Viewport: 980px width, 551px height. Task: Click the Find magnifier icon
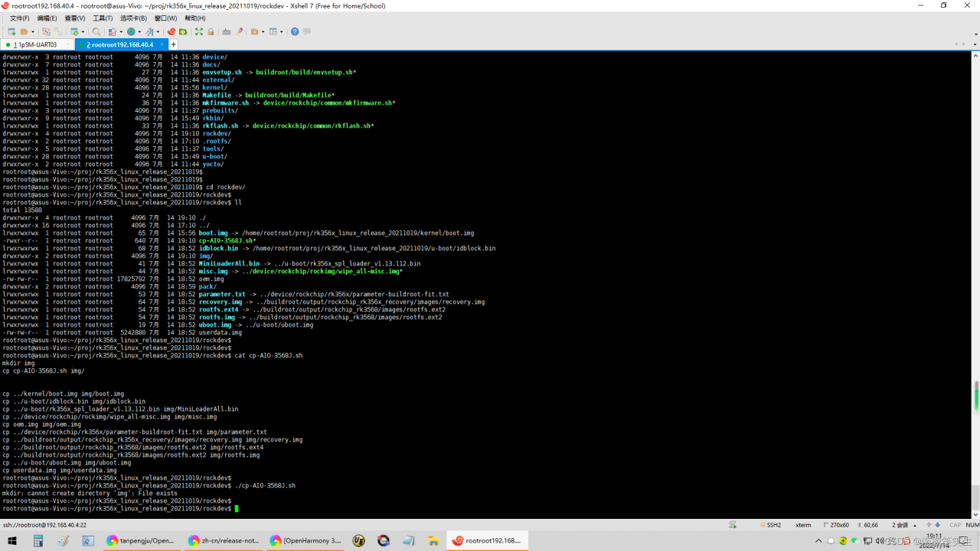(96, 31)
